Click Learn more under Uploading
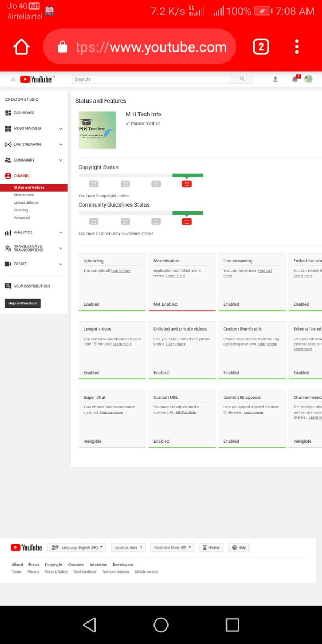Viewport: 322px width, 644px height. [121, 271]
